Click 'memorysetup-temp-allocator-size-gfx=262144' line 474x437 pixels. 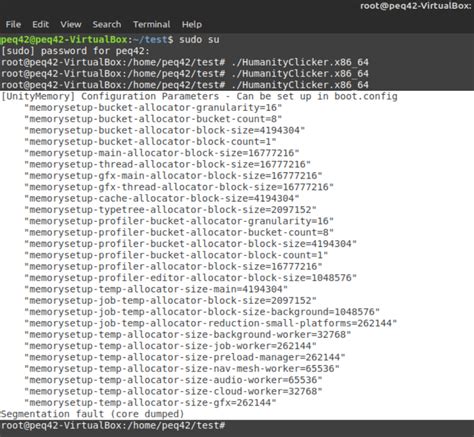150,402
